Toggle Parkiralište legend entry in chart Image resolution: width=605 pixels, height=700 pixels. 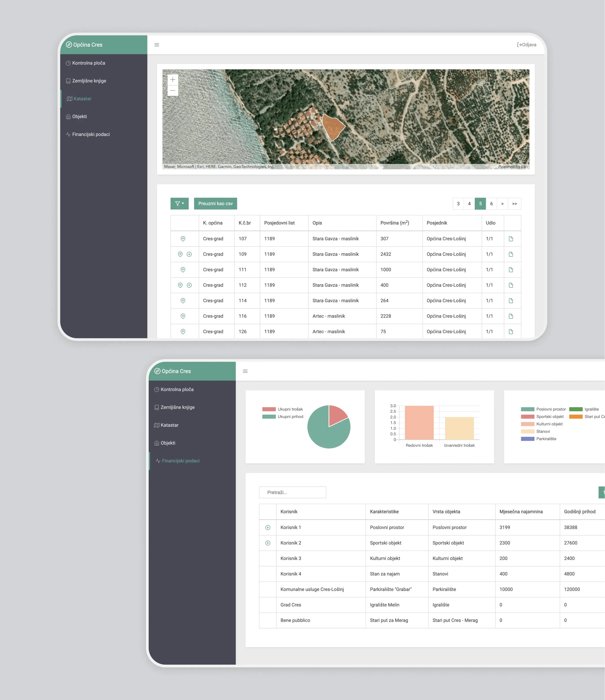tap(538, 439)
